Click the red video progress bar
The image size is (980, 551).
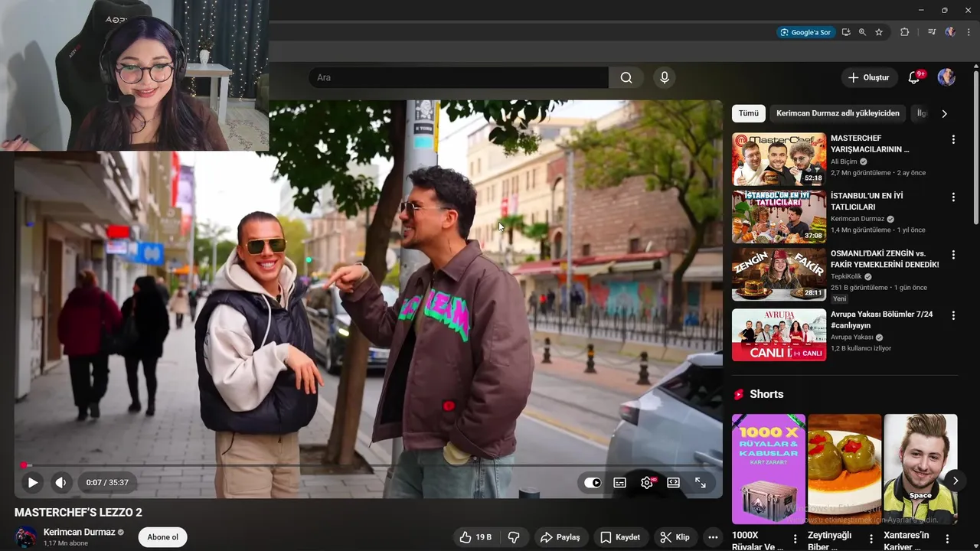(x=368, y=465)
